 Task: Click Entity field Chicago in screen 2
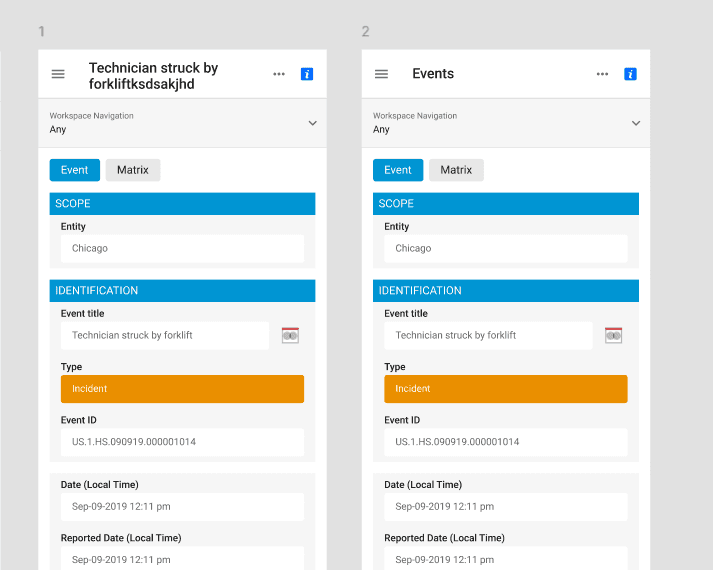tap(506, 249)
